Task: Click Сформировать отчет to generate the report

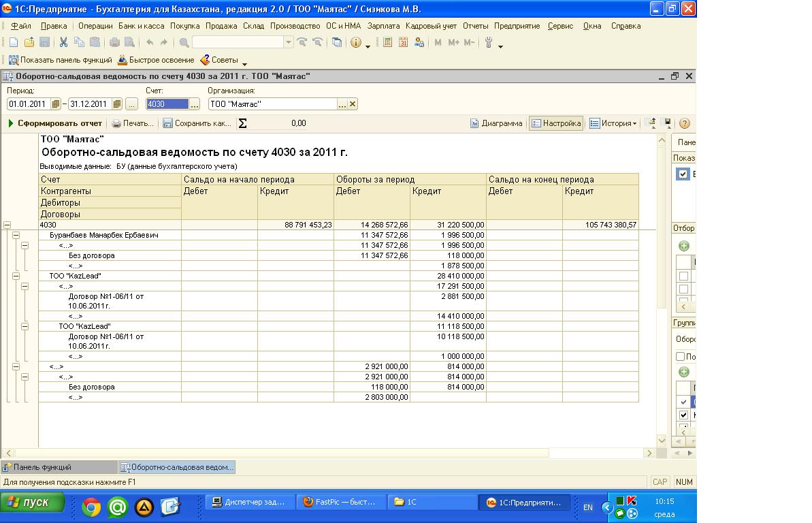Action: tap(55, 123)
